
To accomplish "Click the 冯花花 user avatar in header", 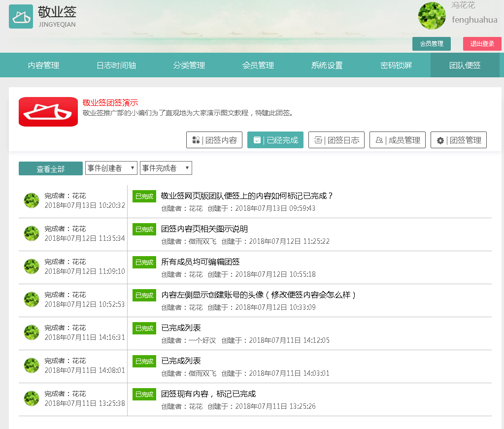I will click(432, 16).
